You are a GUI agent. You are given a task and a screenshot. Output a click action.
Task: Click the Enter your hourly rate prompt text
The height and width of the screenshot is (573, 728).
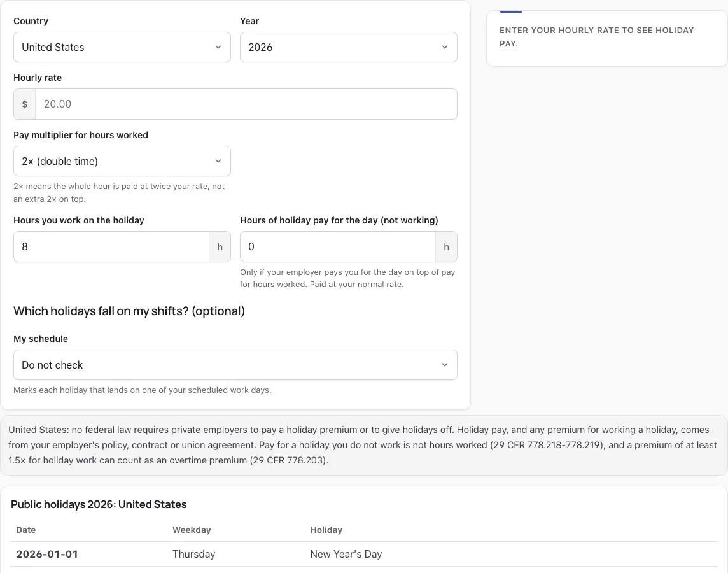(597, 37)
